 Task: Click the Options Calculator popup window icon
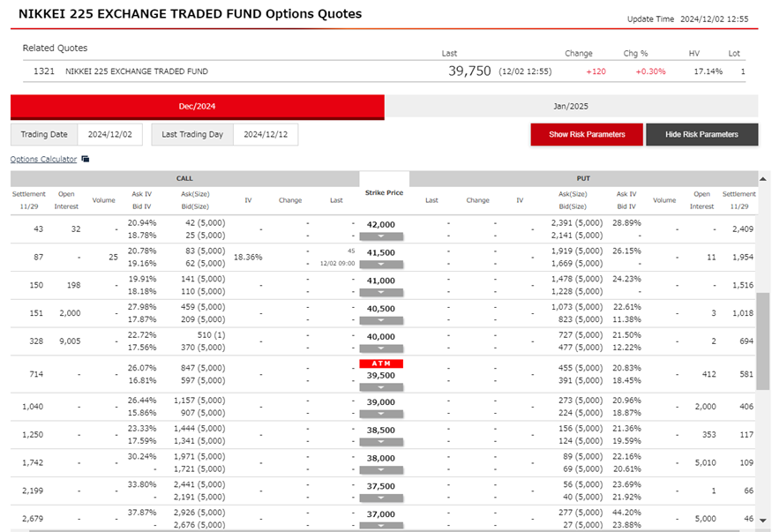(x=86, y=159)
